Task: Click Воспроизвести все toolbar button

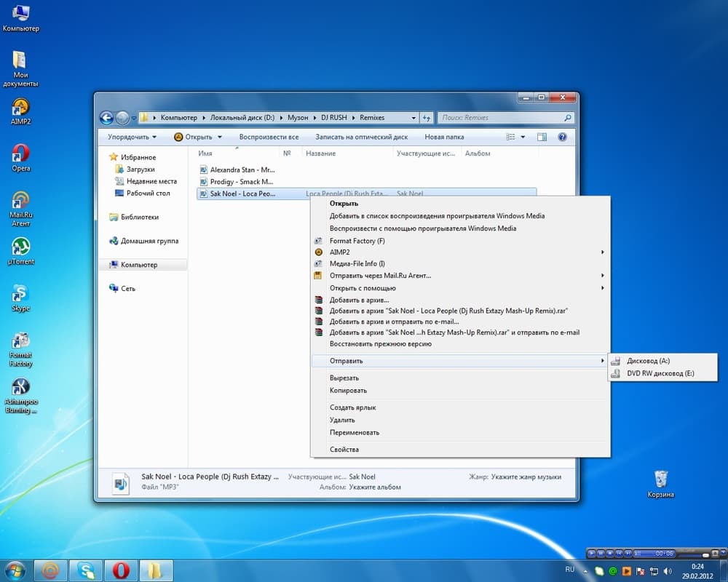Action: (x=269, y=137)
